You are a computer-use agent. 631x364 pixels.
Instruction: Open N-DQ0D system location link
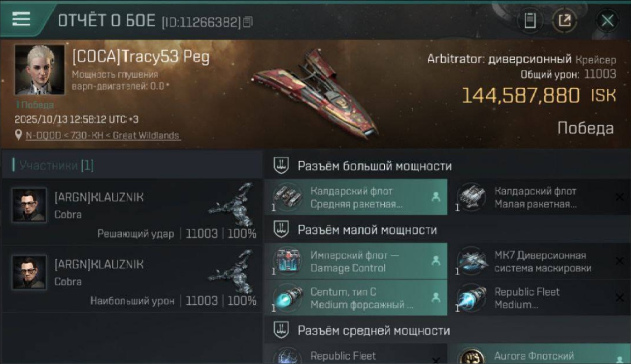102,135
